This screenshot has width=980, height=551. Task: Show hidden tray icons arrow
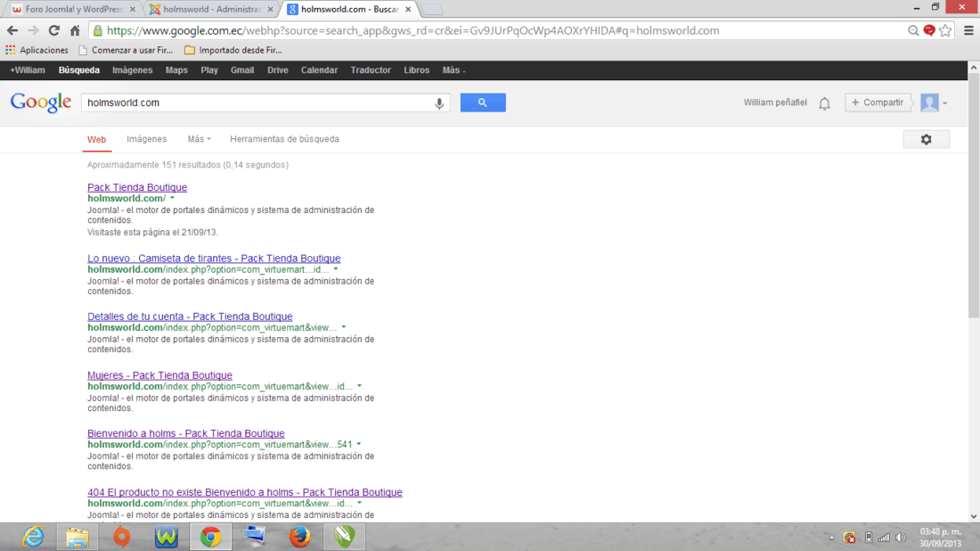pyautogui.click(x=831, y=538)
